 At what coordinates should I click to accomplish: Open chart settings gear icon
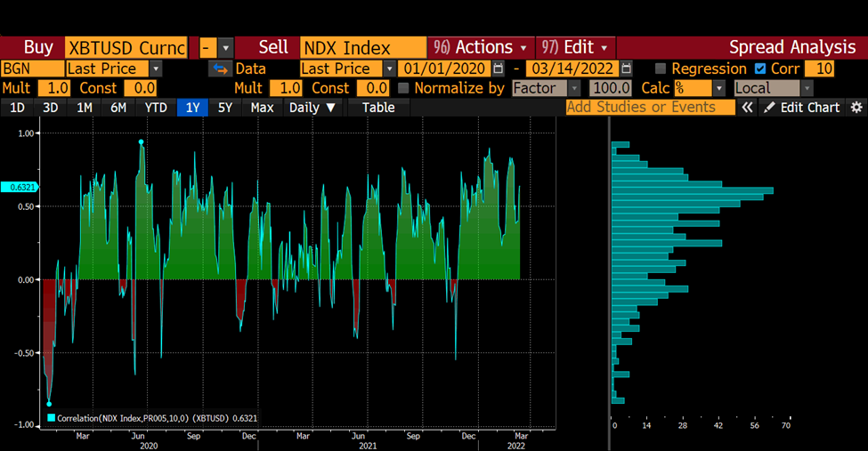(856, 108)
